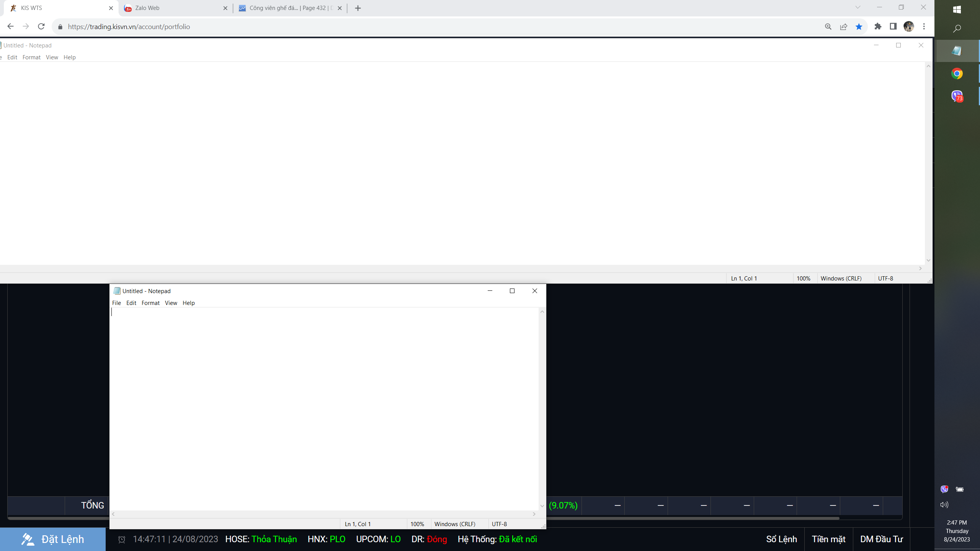Click the bookmark star icon
Image resolution: width=980 pixels, height=551 pixels.
pyautogui.click(x=859, y=26)
